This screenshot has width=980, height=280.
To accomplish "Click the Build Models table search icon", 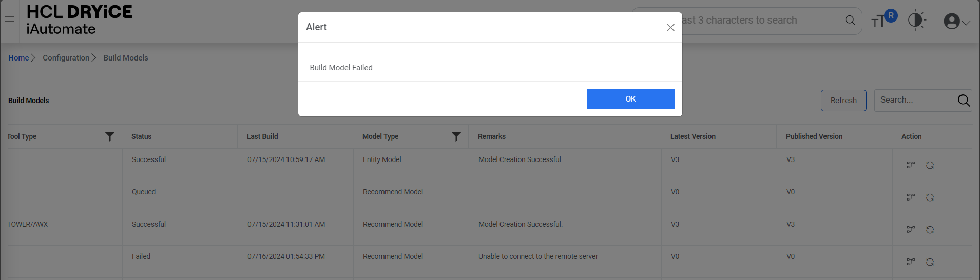I will [964, 101].
